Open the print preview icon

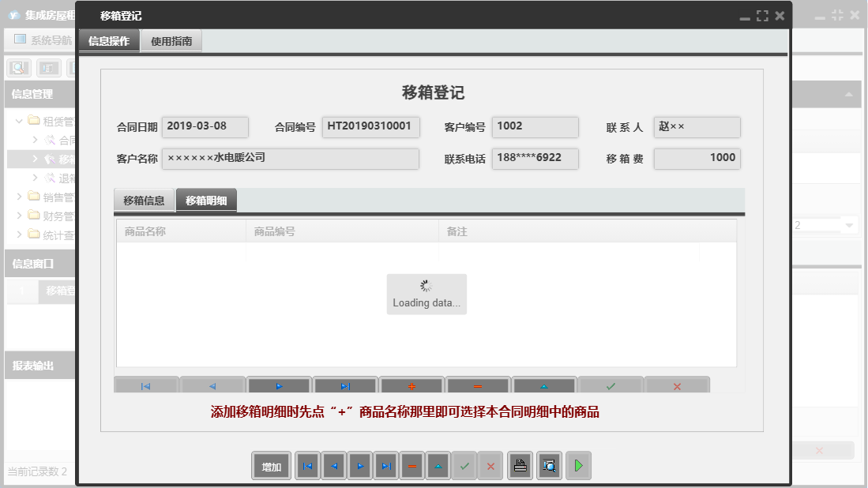(548, 465)
